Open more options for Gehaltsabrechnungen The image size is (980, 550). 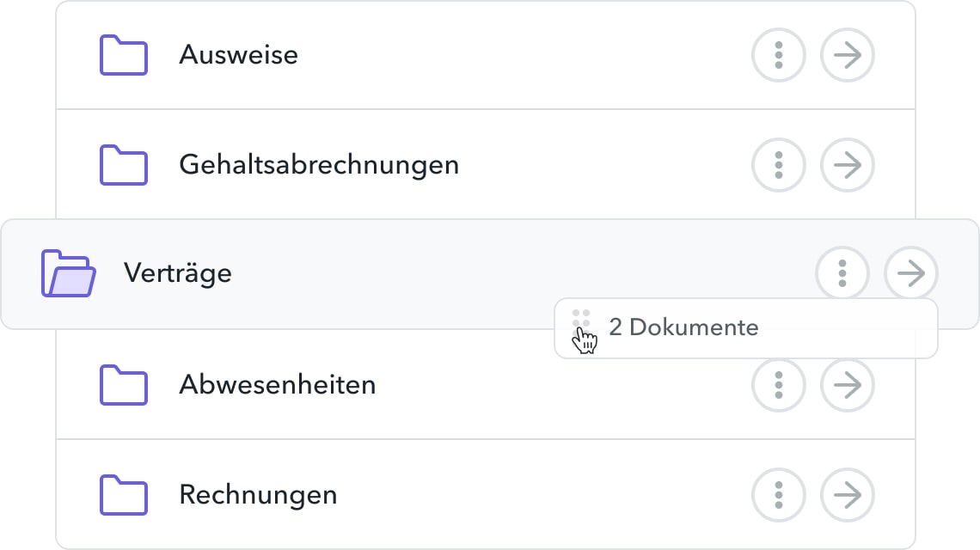point(779,164)
